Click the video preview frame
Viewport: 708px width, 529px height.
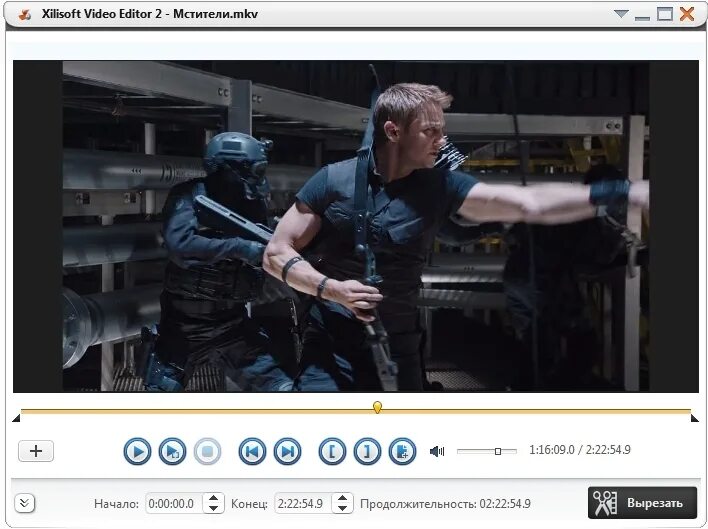click(x=355, y=226)
